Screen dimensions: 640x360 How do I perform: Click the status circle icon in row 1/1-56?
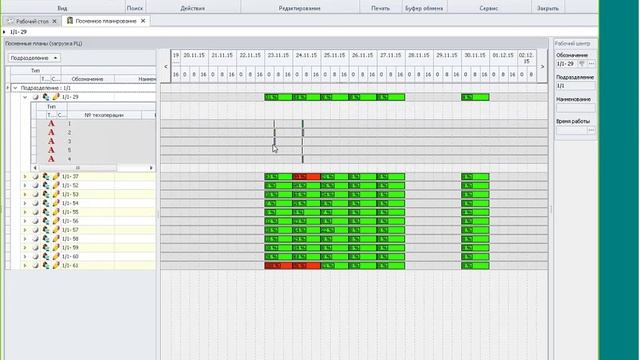coord(36,221)
